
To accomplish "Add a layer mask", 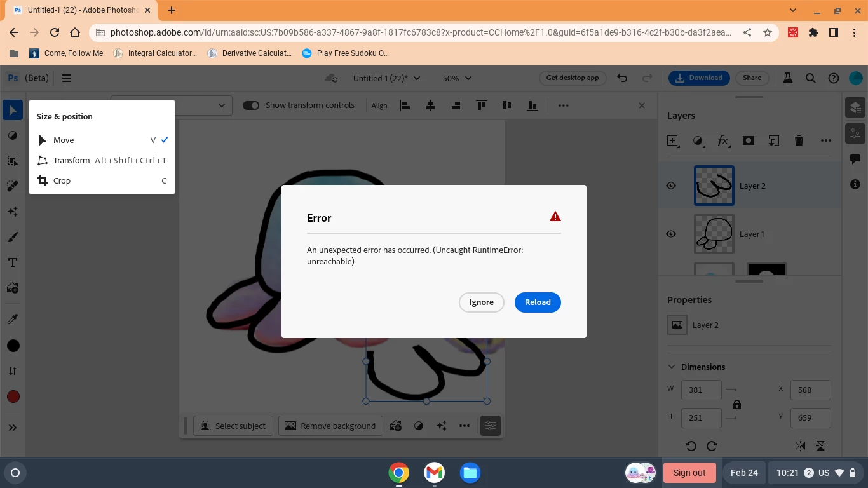I will (x=749, y=141).
